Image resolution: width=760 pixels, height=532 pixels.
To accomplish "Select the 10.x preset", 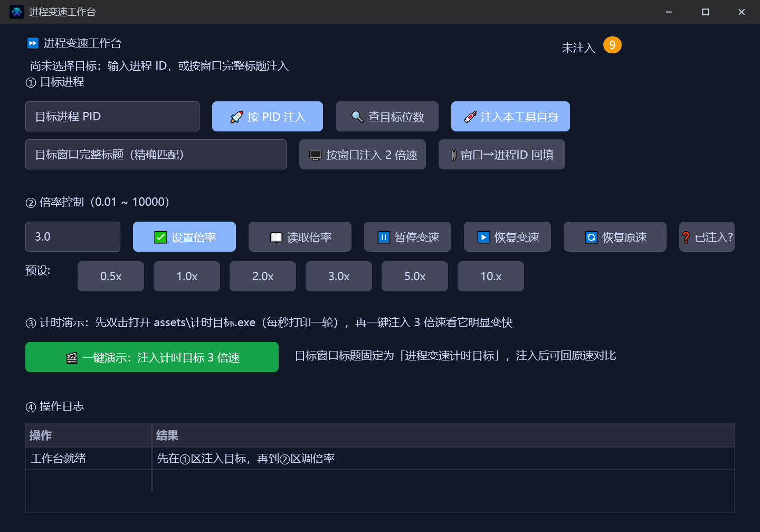I will click(491, 276).
